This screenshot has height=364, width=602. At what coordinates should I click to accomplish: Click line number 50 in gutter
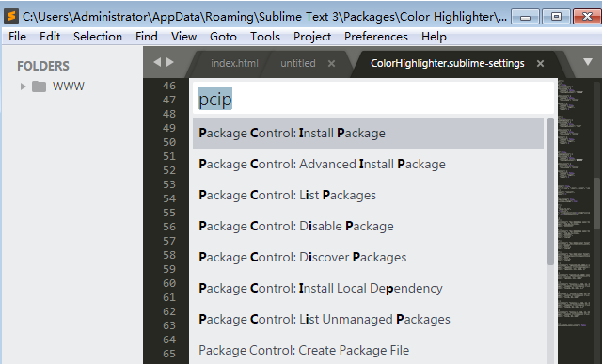169,142
